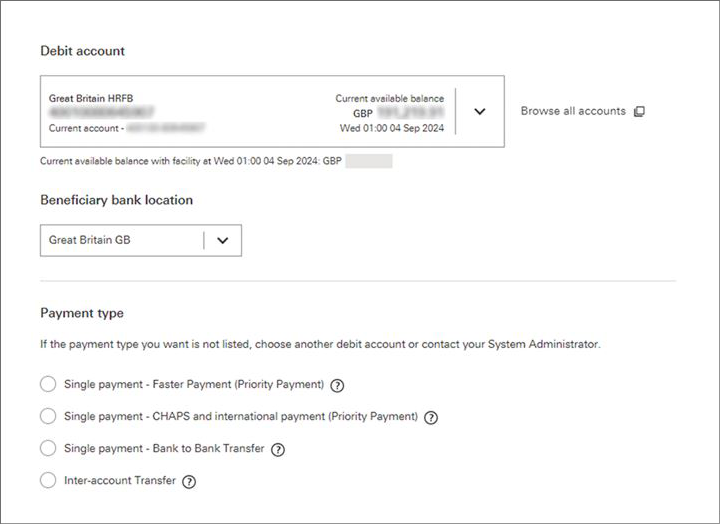Click the Great Britain HRFB account name

pyautogui.click(x=91, y=98)
